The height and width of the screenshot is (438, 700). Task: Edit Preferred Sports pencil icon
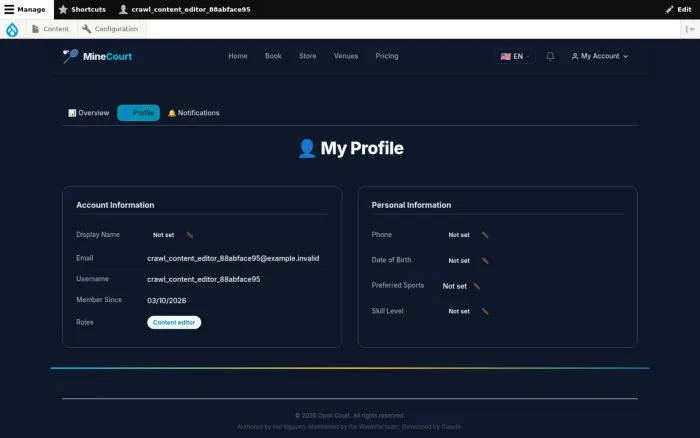coord(476,286)
